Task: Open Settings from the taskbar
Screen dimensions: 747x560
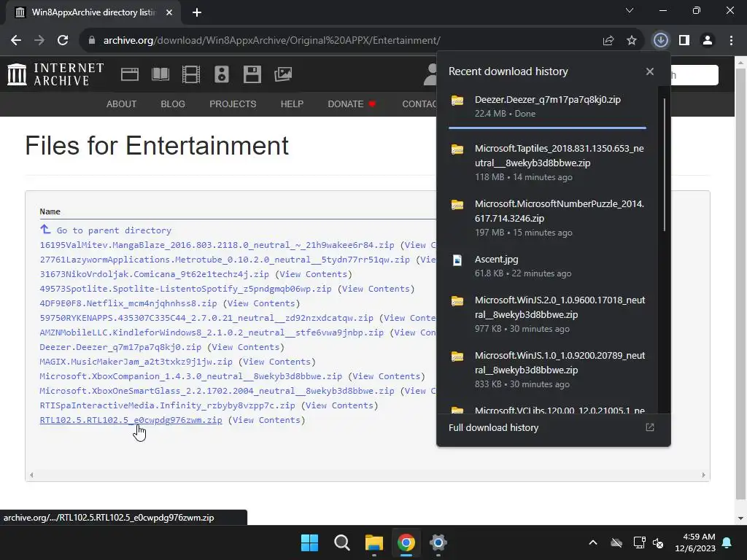Action: click(x=438, y=542)
